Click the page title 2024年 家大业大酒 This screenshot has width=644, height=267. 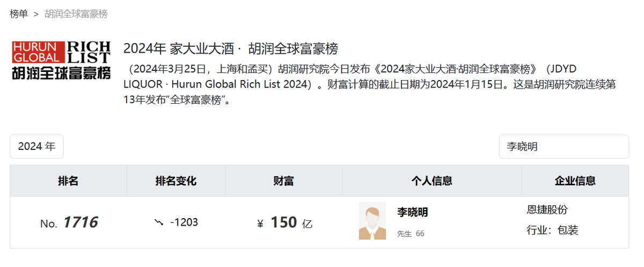click(179, 48)
